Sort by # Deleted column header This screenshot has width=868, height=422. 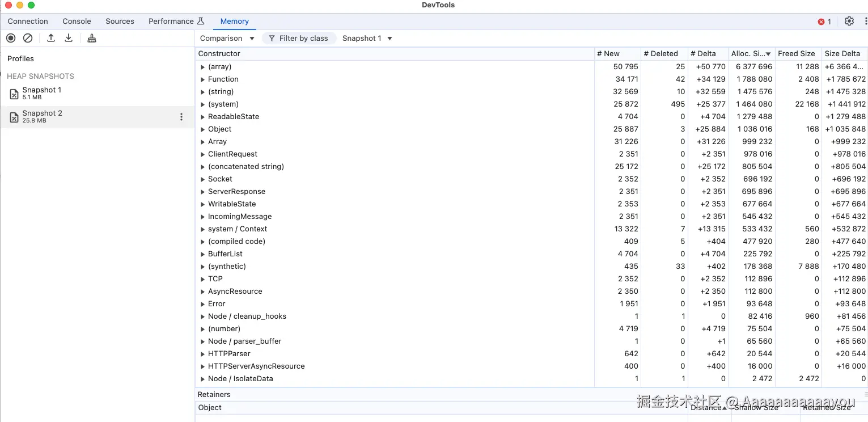coord(664,53)
